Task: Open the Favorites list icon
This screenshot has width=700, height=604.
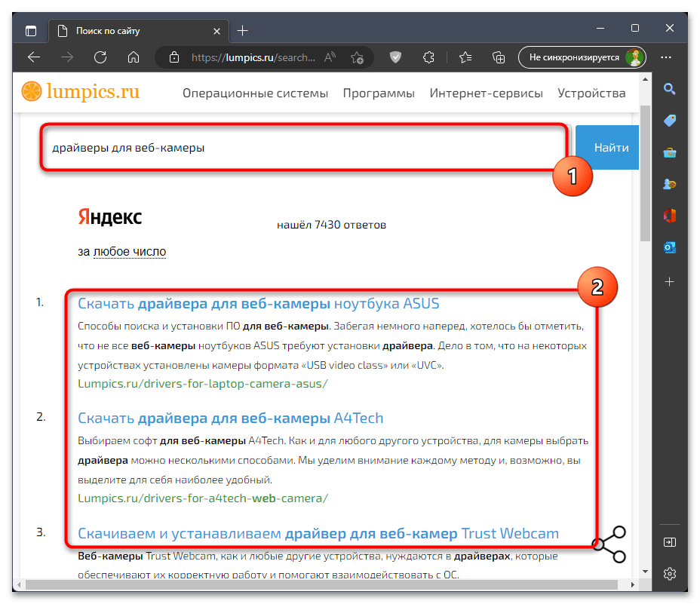Action: (465, 57)
